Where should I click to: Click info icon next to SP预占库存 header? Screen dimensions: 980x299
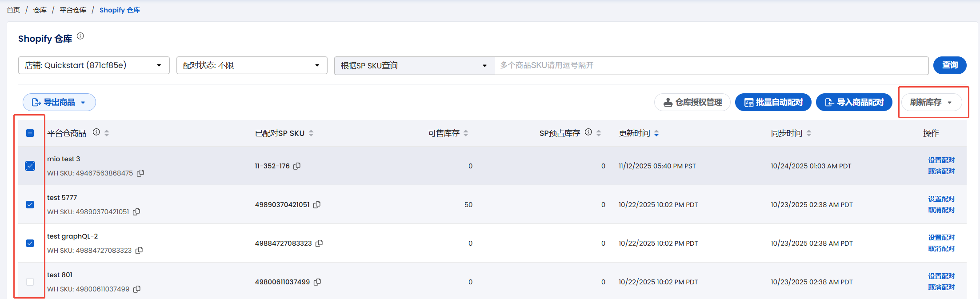tap(588, 132)
